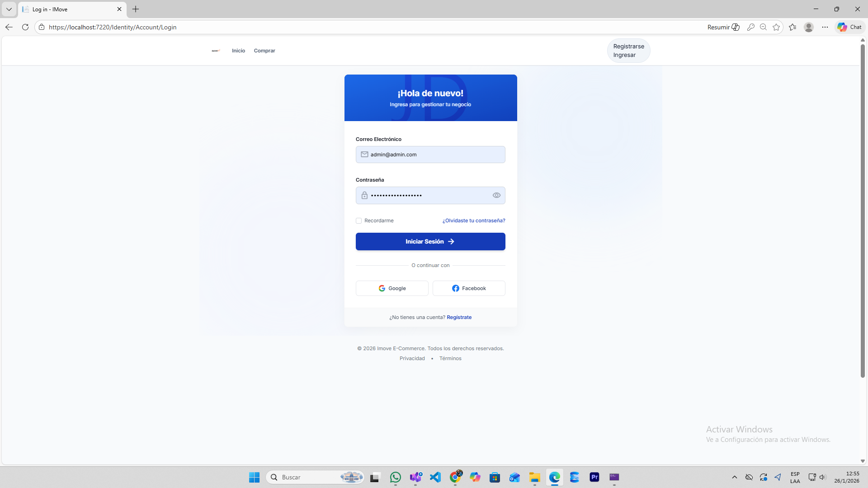The height and width of the screenshot is (488, 868).
Task: Click the Regístrate link
Action: click(x=459, y=317)
